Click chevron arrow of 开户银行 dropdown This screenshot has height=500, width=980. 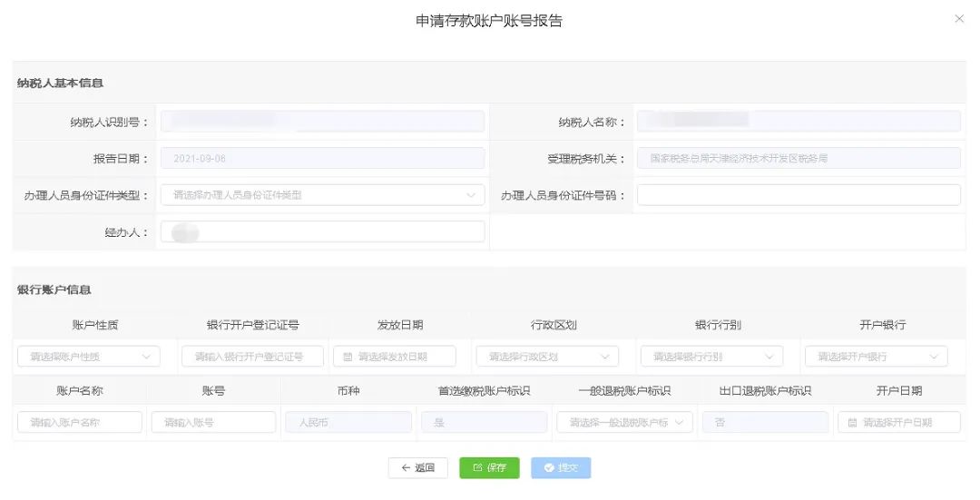coord(934,357)
